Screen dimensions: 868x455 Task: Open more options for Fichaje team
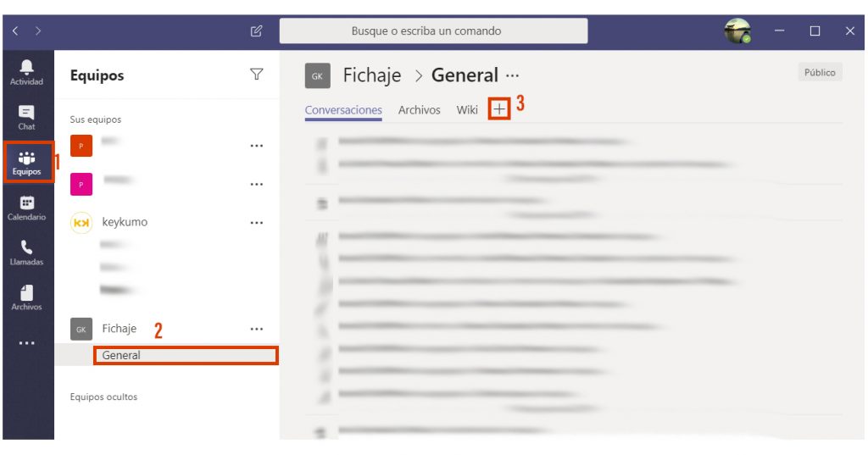click(x=256, y=329)
